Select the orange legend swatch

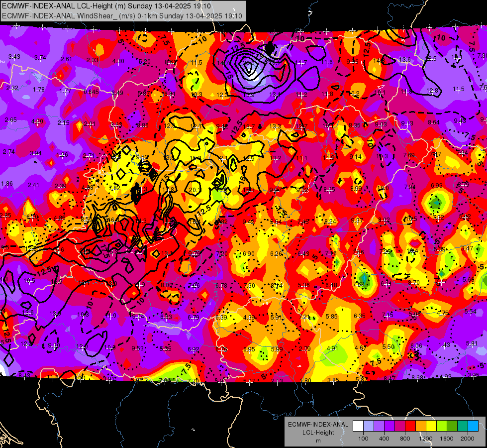[x=421, y=426]
